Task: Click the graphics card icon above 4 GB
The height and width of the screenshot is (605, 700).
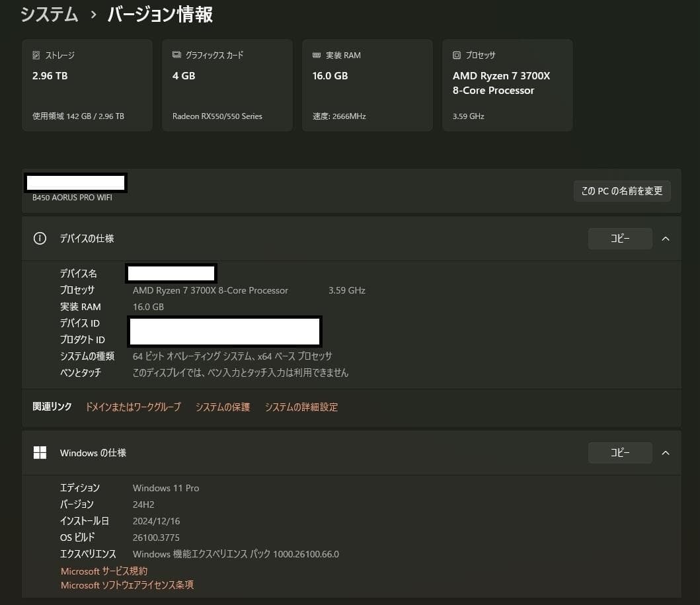Action: tap(176, 55)
